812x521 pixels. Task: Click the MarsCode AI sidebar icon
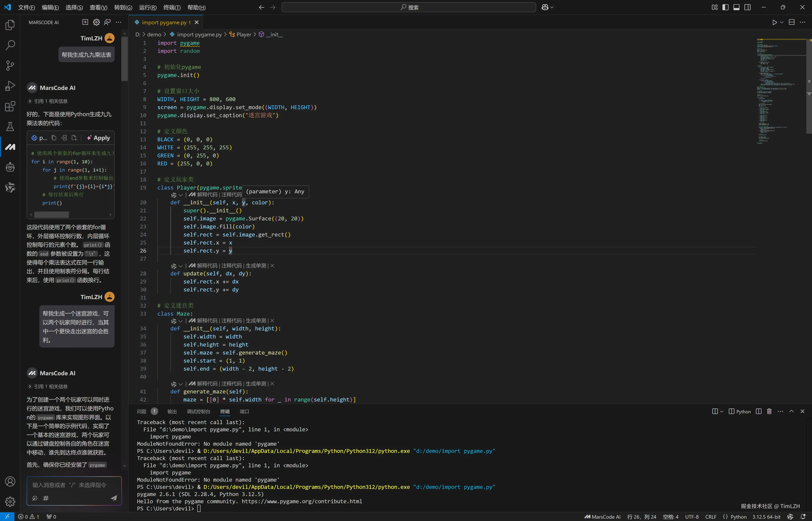[x=10, y=147]
